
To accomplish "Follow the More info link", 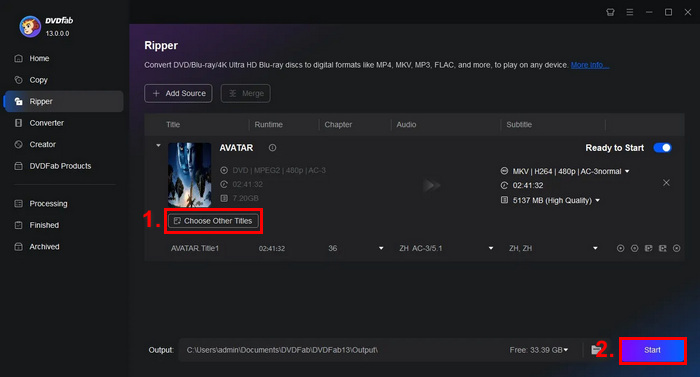I will (x=590, y=65).
